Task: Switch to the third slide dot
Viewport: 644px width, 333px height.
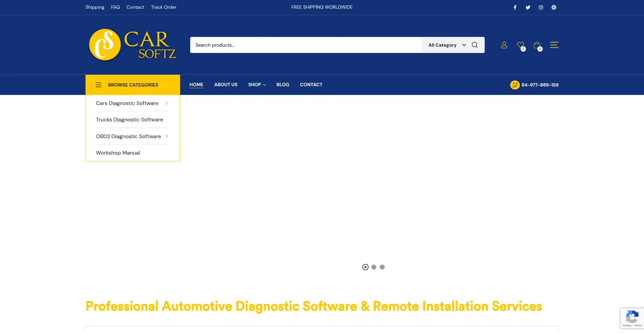Action: [x=382, y=267]
